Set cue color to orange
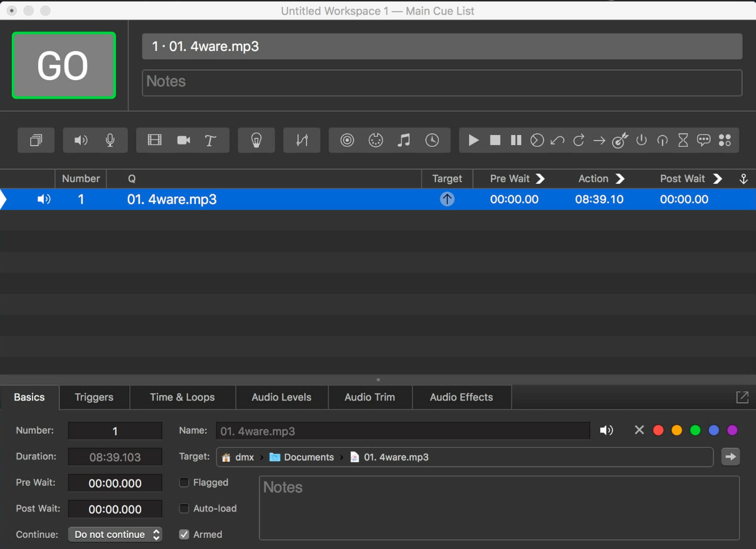 point(677,430)
